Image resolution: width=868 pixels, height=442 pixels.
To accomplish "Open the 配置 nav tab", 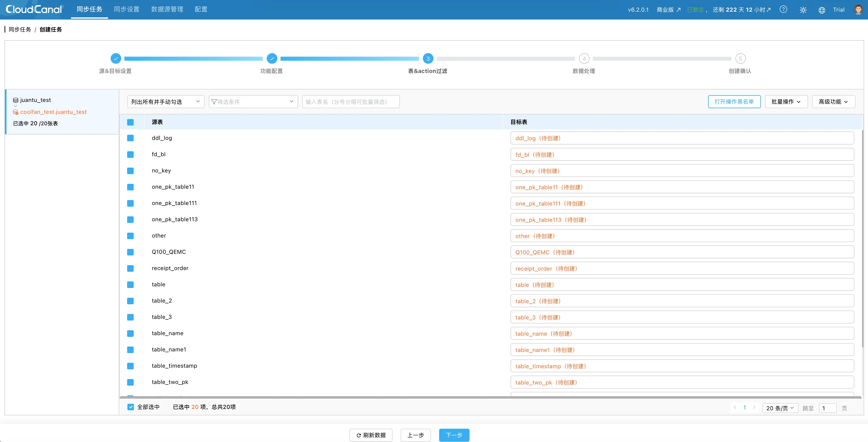I will coord(201,9).
